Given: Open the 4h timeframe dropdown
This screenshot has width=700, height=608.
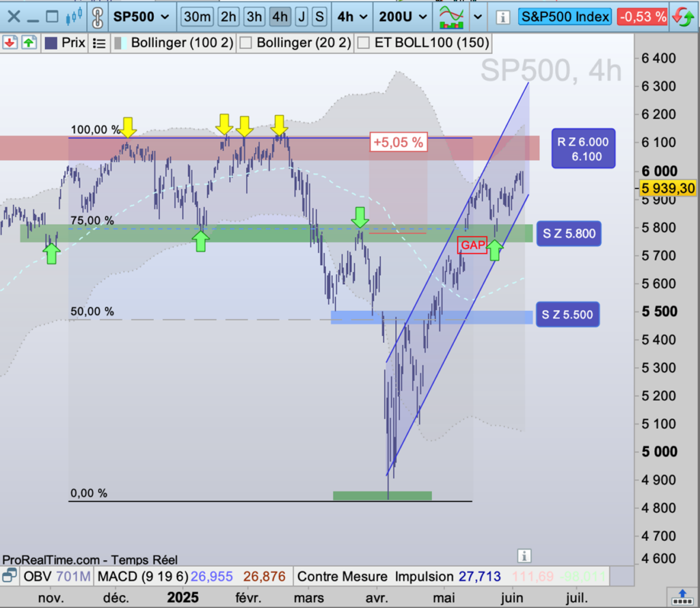Looking at the screenshot, I should tap(352, 17).
